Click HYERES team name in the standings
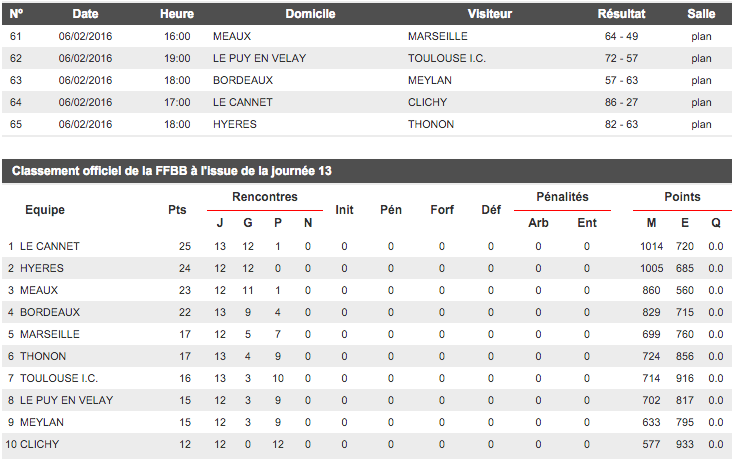This screenshot has width=733, height=459. coord(42,268)
